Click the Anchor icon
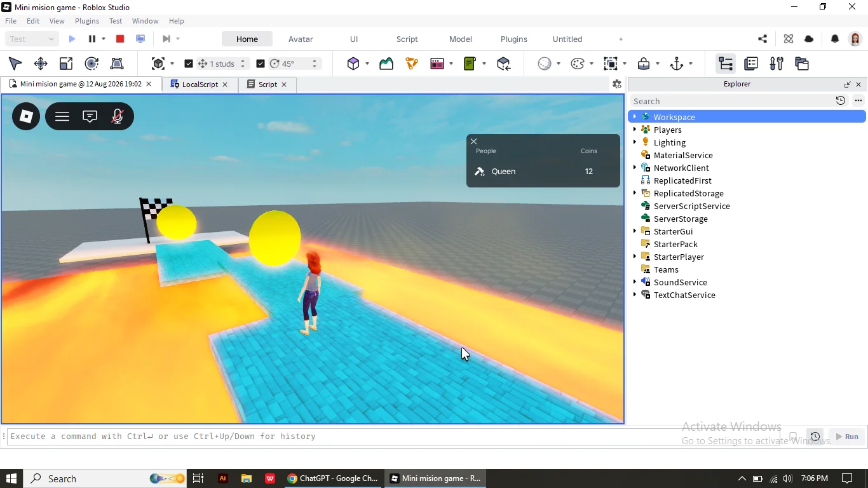The height and width of the screenshot is (488, 868). [677, 64]
